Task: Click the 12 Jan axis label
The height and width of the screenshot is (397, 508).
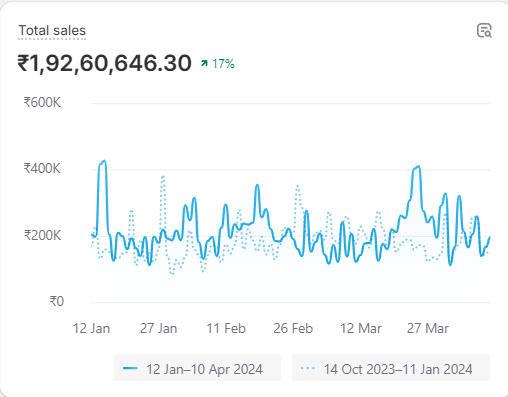Action: [91, 328]
